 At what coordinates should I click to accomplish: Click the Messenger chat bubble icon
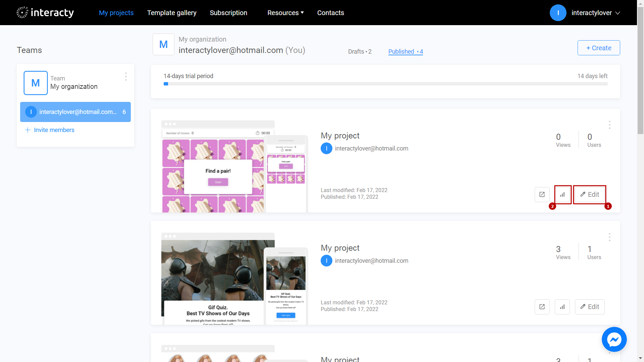[x=614, y=340]
